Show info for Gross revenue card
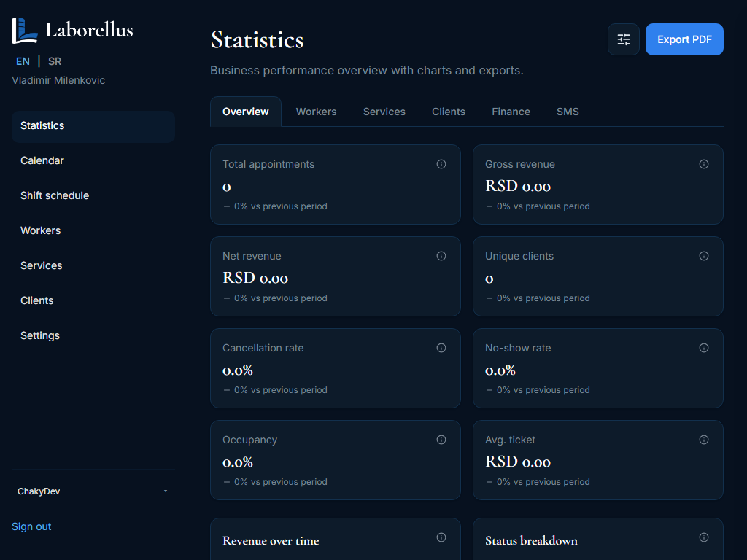 704,164
